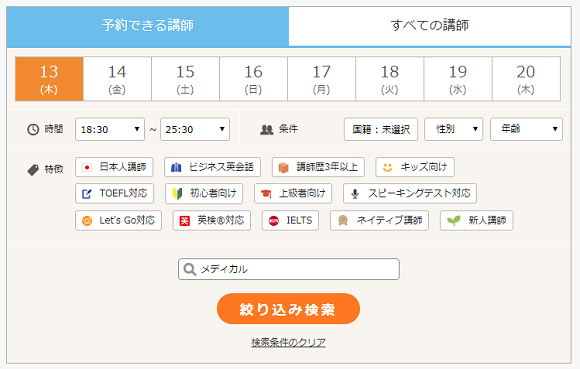Viewport: 580px width, 369px height.
Task: Open the 年齢 age dropdown
Action: [526, 129]
